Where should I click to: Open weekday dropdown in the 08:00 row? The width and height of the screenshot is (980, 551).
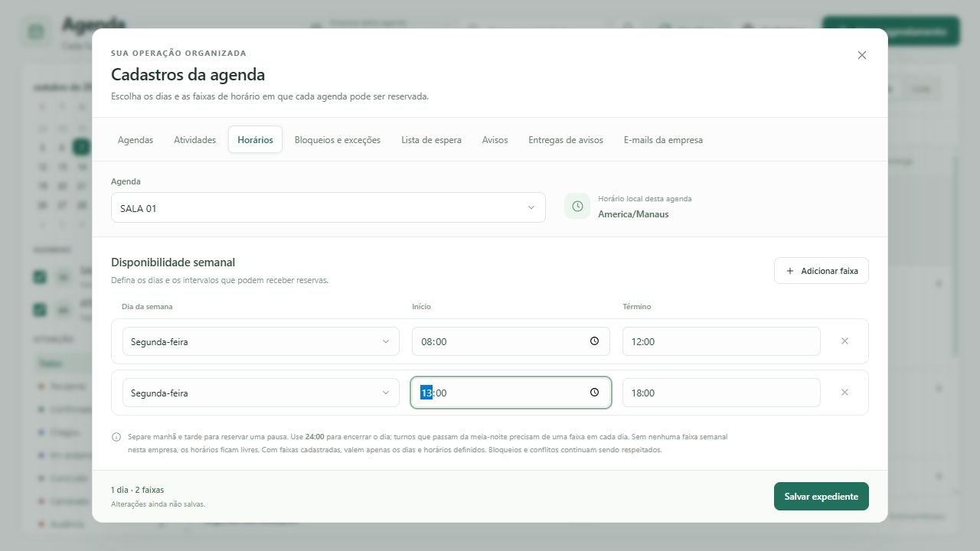(x=260, y=342)
